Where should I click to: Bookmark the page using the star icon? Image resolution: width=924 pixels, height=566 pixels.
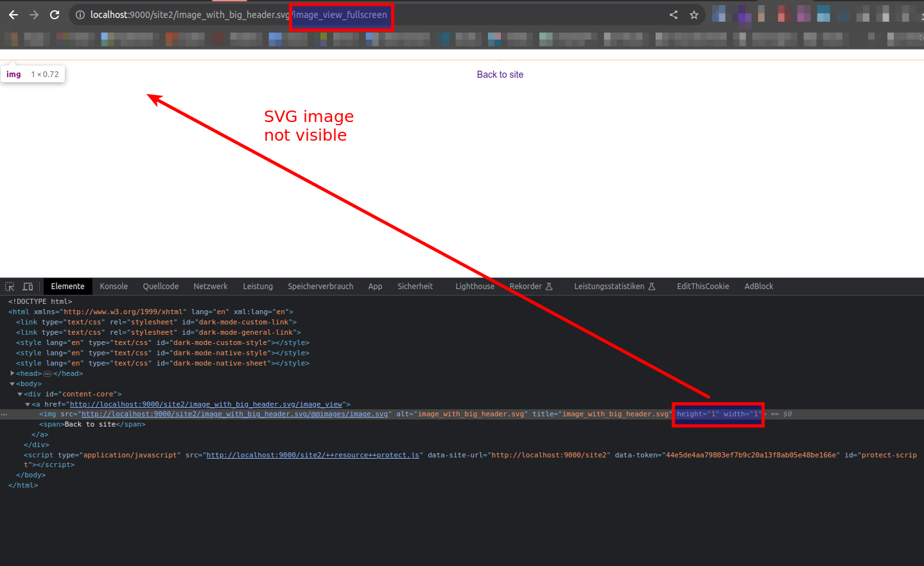coord(694,14)
